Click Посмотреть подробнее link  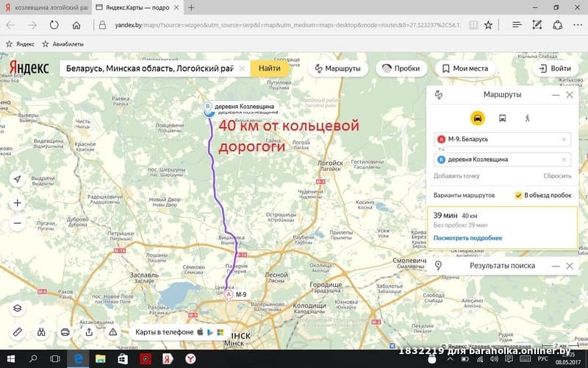point(467,238)
